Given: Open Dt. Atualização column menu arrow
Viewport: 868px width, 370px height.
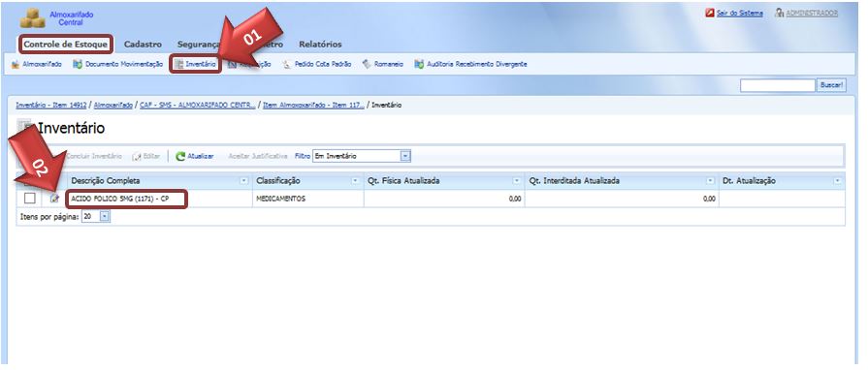Looking at the screenshot, I should point(838,181).
